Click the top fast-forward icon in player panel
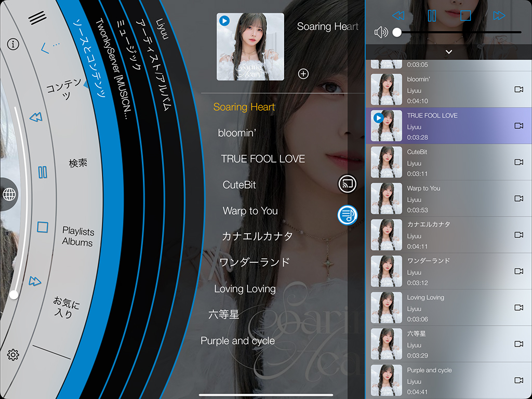Screen dimensions: 532x399 [499, 15]
